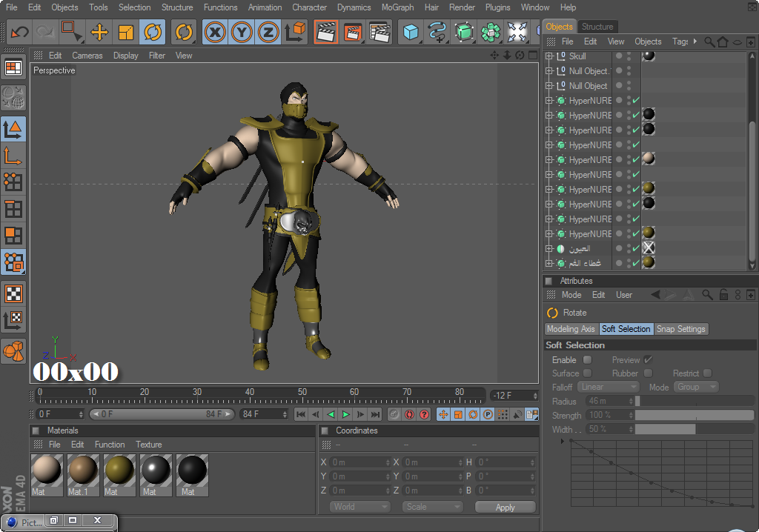
Task: Switch to Points mode
Action: coord(13,182)
